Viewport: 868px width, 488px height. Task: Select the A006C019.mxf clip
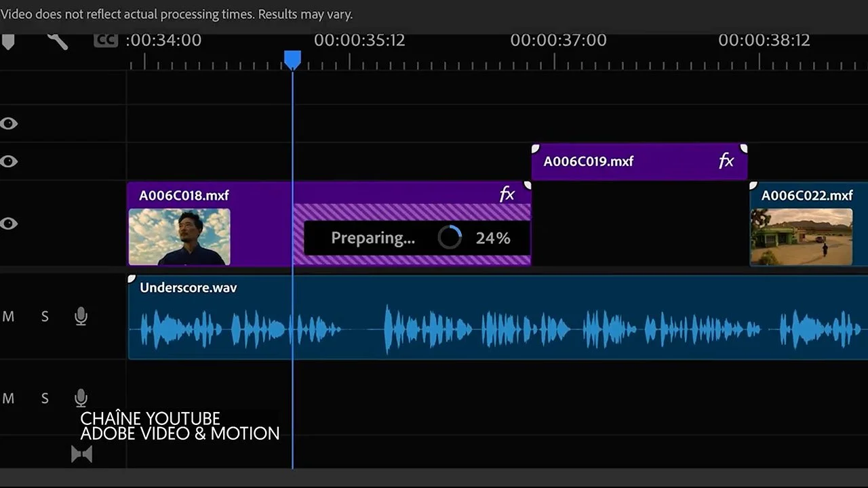639,161
